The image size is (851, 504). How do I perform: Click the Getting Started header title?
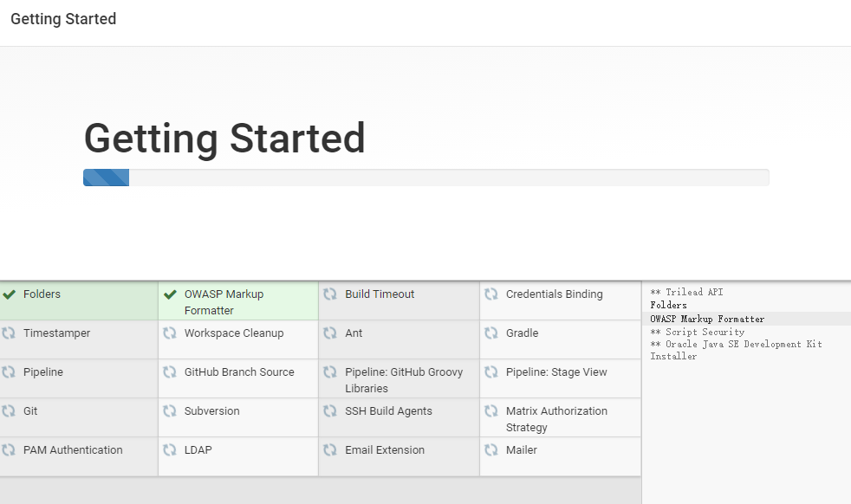pos(63,19)
